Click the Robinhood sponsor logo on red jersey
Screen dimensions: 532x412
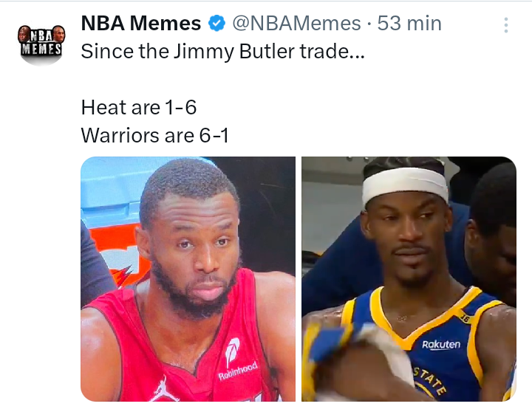(x=237, y=360)
